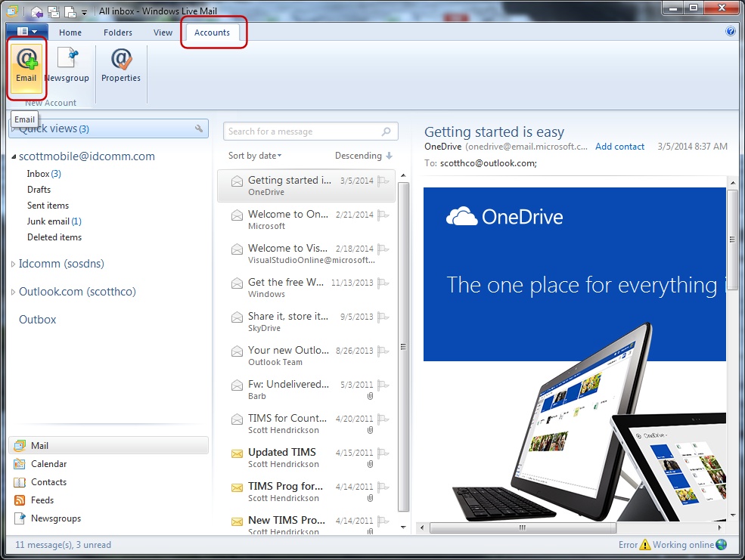The width and height of the screenshot is (745, 560).
Task: Open Help via the blue question mark
Action: click(x=731, y=31)
